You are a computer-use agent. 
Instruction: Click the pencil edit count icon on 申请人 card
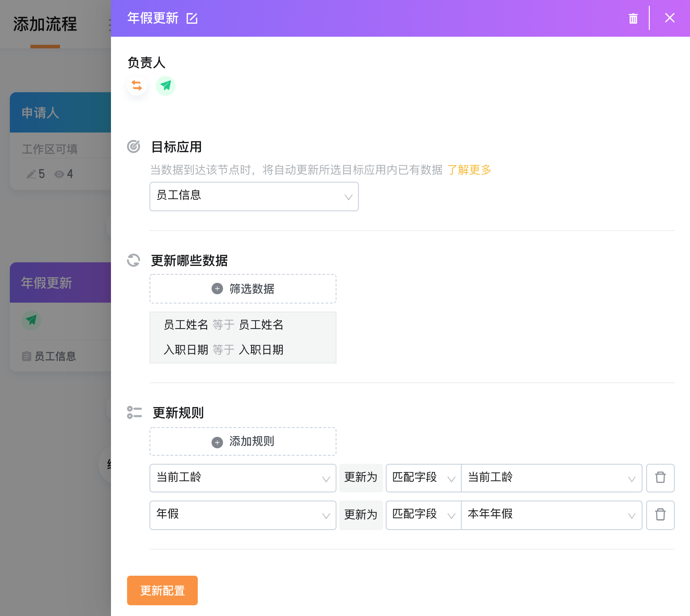(x=31, y=174)
